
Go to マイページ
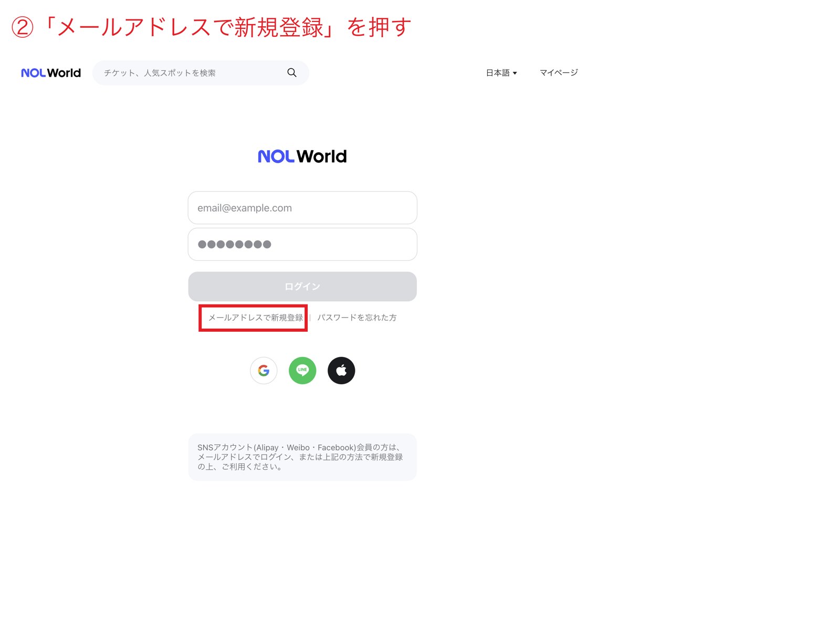[559, 72]
